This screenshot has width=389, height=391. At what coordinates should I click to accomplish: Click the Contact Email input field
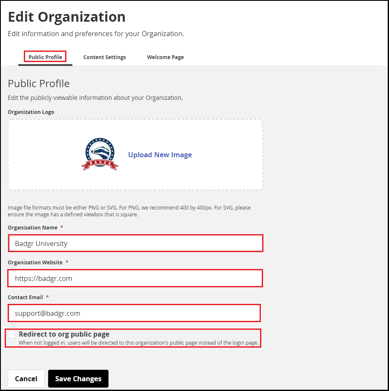134,313
